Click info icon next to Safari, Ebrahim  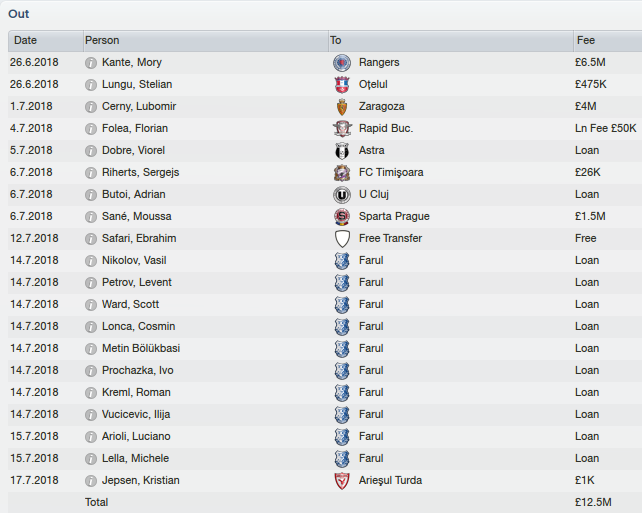90,239
